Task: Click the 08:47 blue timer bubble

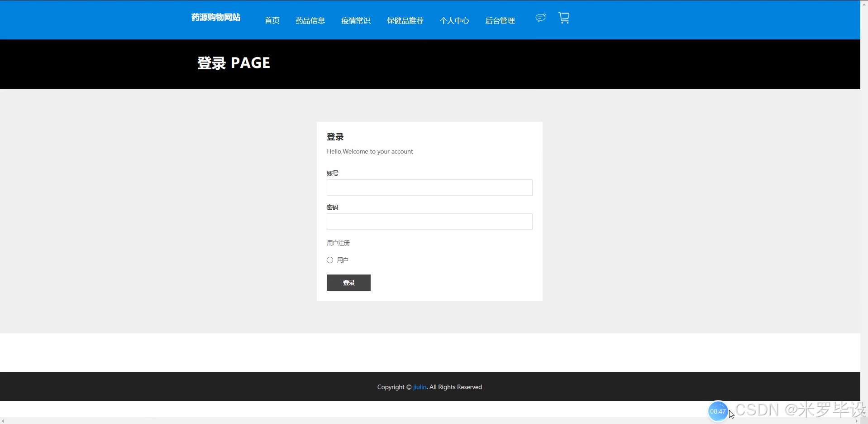Action: (718, 411)
